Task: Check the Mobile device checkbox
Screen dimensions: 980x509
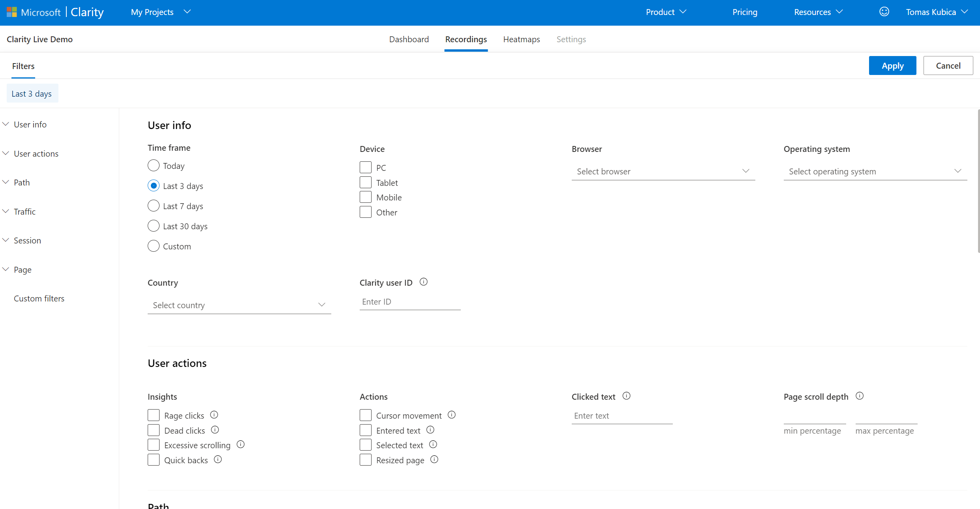Action: coord(366,197)
